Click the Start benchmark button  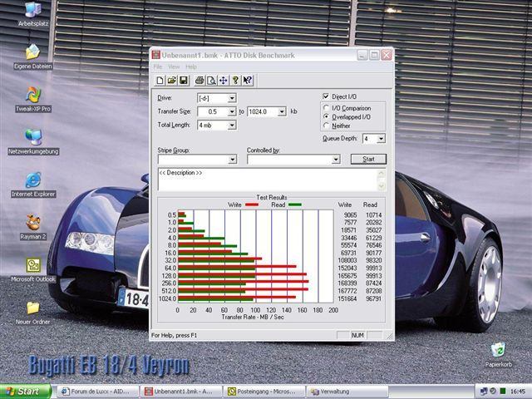point(368,159)
